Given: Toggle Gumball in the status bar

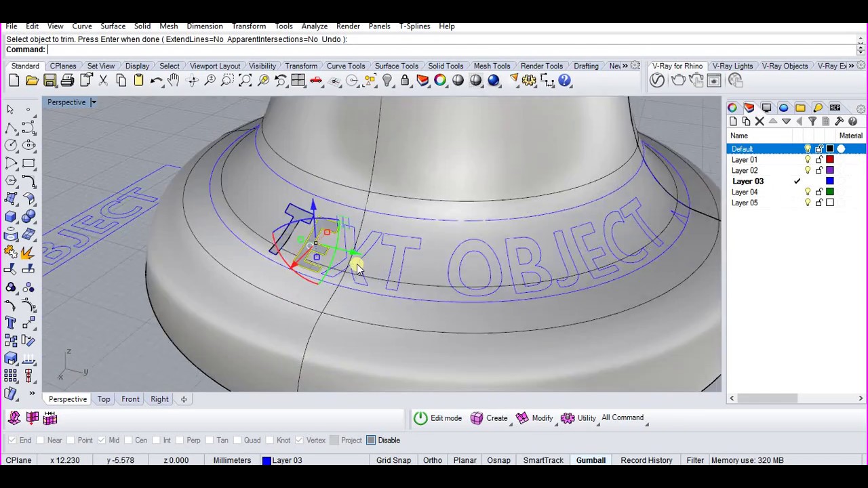Looking at the screenshot, I should 591,460.
